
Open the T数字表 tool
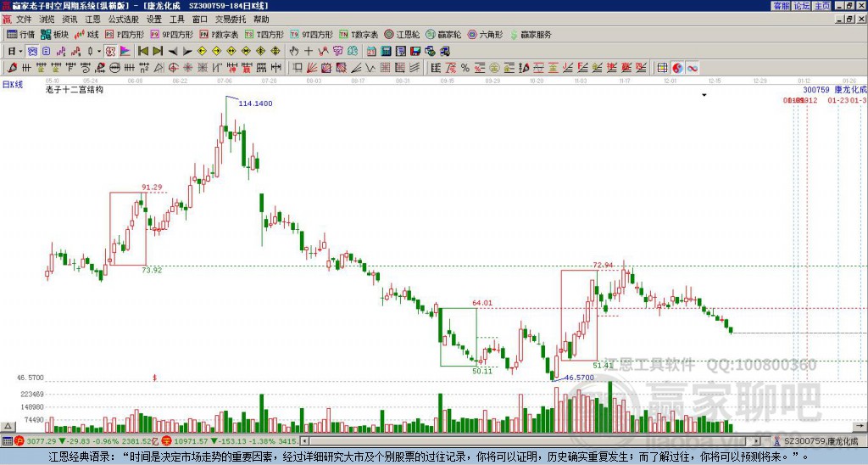pos(359,34)
